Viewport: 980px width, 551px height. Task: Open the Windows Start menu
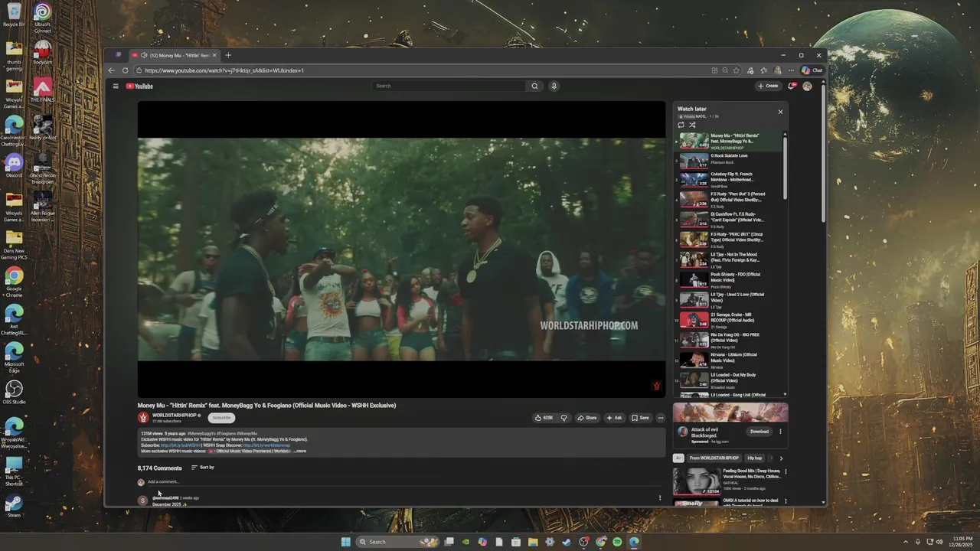pyautogui.click(x=345, y=542)
